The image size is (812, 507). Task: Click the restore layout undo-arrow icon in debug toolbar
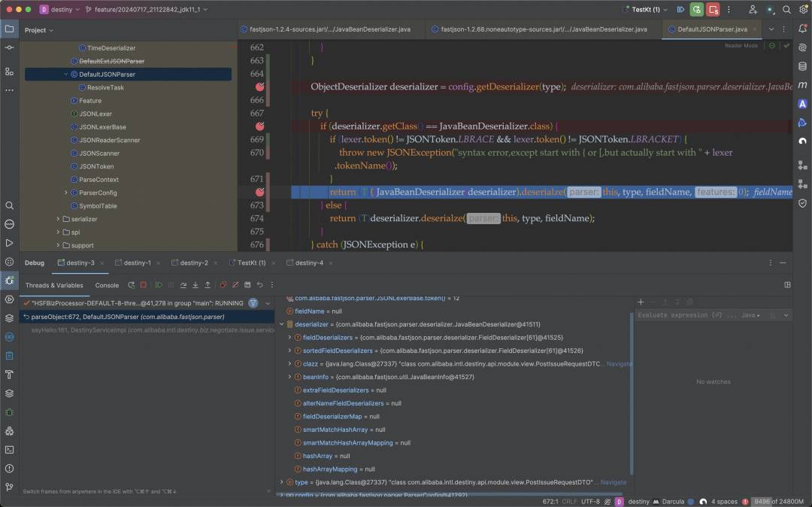260,285
